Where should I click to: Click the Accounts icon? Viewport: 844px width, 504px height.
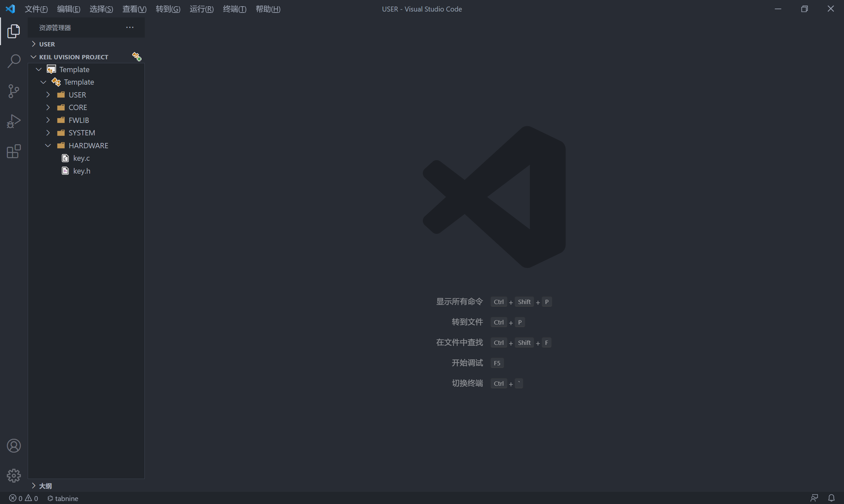[14, 446]
